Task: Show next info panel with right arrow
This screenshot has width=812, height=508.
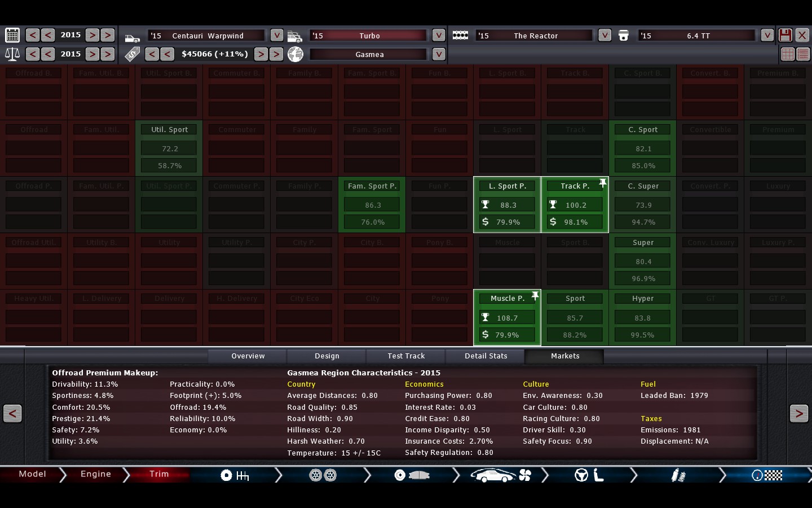Action: [799, 414]
